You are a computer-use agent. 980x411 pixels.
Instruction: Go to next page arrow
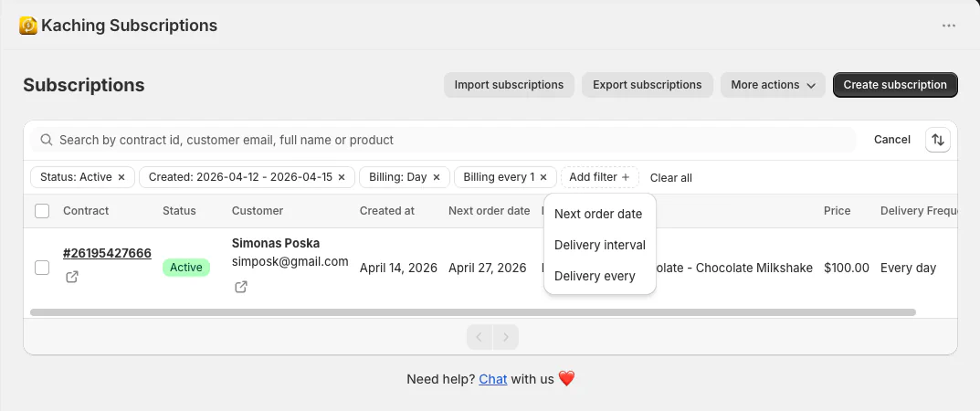pos(506,337)
